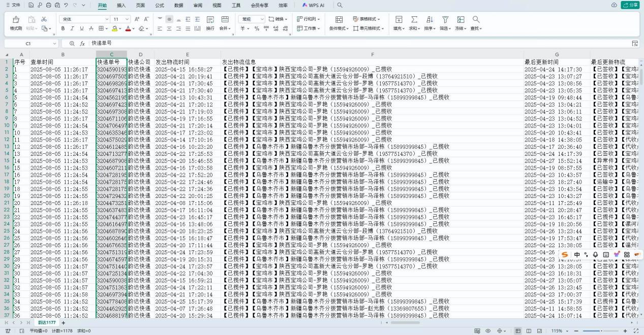Click the Undo arrow icon

click(66, 5)
